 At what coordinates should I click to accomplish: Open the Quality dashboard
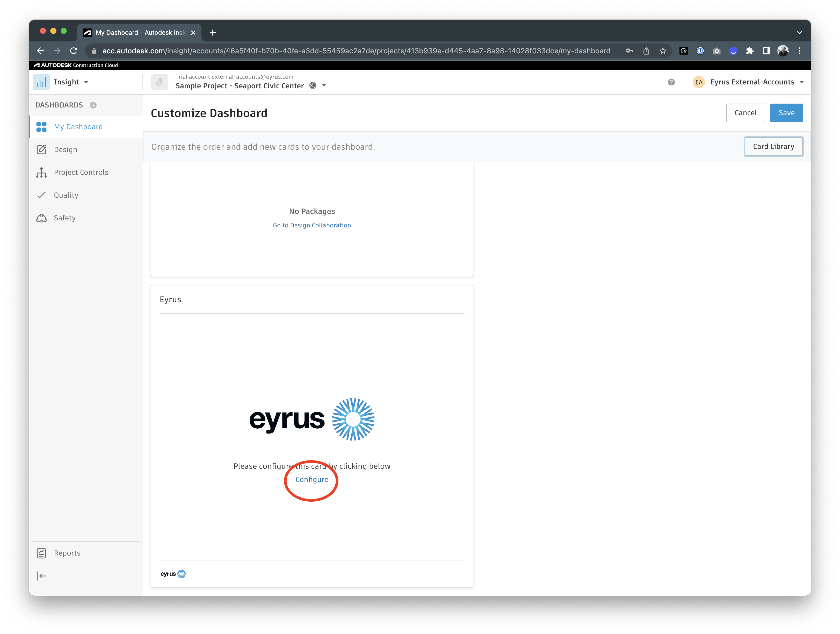(86, 195)
